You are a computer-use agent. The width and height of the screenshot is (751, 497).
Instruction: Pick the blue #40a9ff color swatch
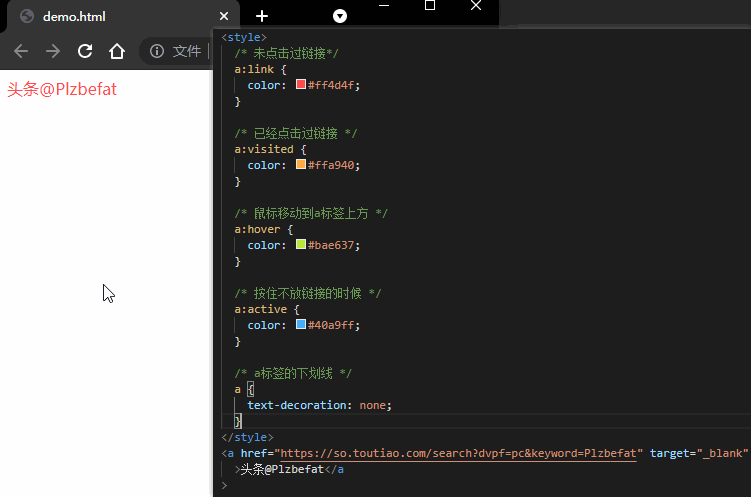pyautogui.click(x=300, y=325)
